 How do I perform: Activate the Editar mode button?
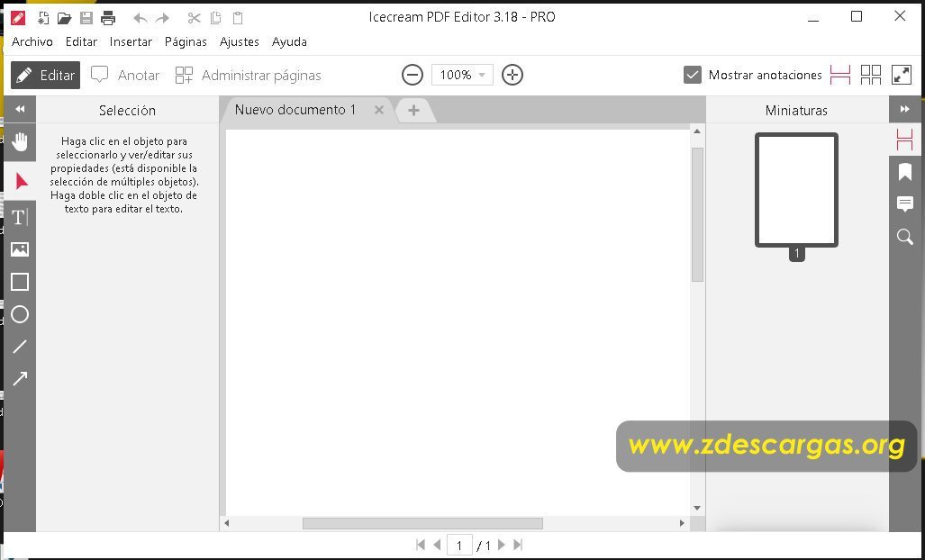tap(45, 75)
